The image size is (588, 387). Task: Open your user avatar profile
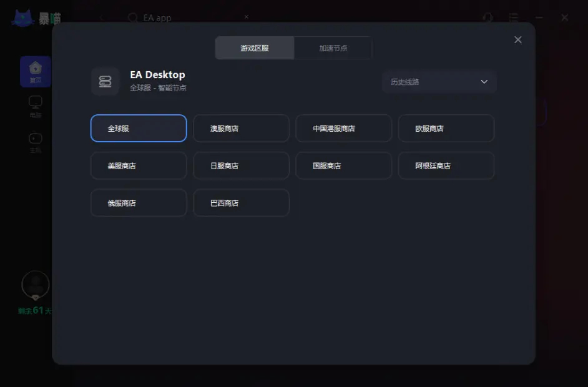[x=36, y=285]
